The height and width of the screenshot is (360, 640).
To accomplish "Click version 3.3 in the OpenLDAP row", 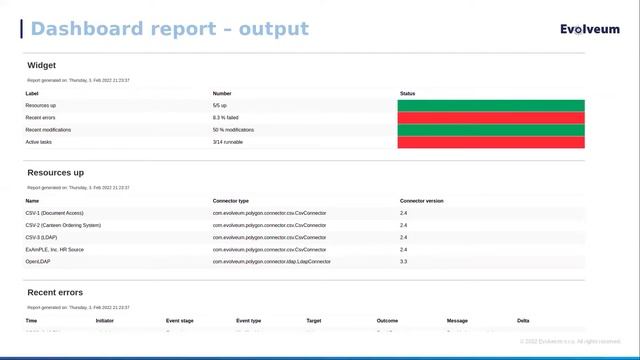I will (x=403, y=261).
